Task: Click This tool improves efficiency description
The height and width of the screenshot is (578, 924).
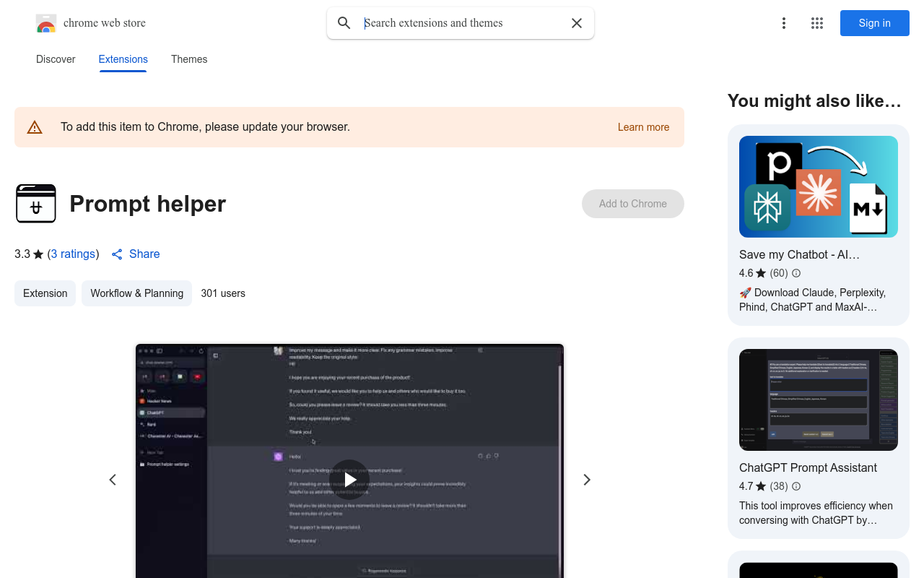Action: point(816,513)
